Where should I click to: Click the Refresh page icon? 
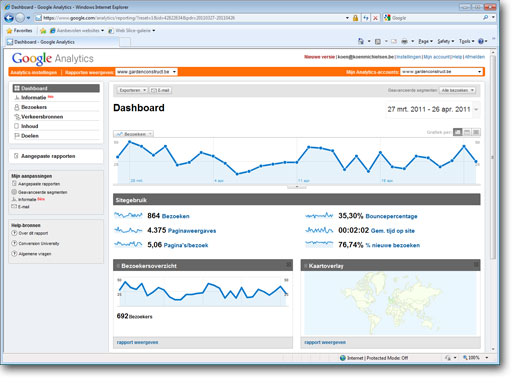(366, 18)
